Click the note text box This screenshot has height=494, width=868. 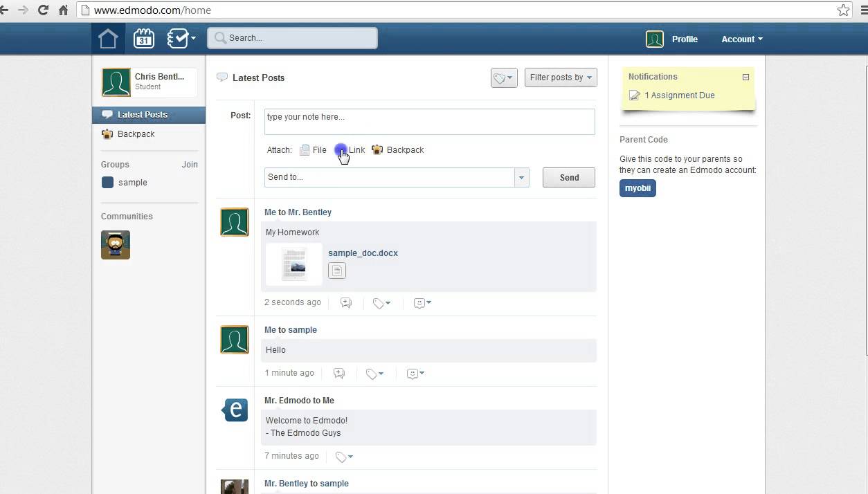click(429, 122)
